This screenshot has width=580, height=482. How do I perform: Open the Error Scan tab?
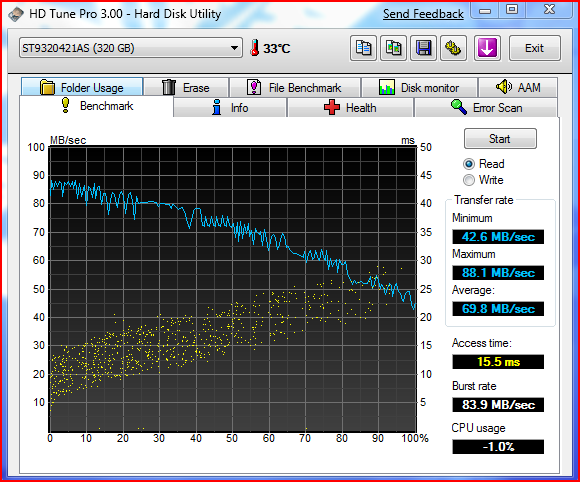(486, 108)
